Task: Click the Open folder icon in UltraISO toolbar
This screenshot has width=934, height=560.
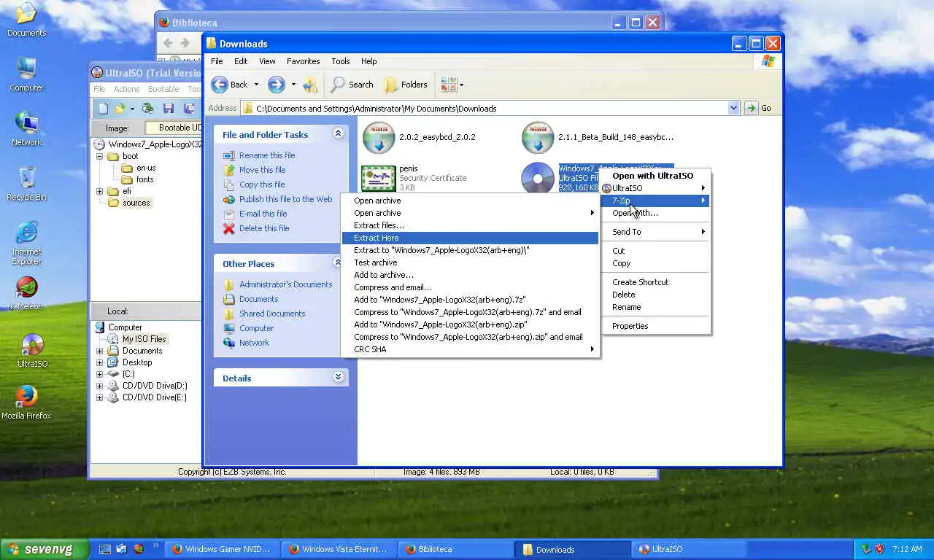Action: (x=120, y=108)
